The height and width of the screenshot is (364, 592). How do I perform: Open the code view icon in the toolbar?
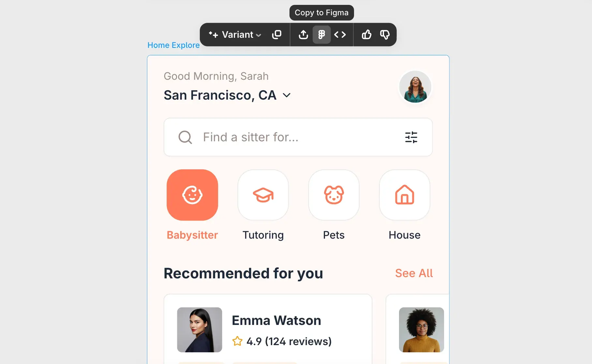[340, 34]
